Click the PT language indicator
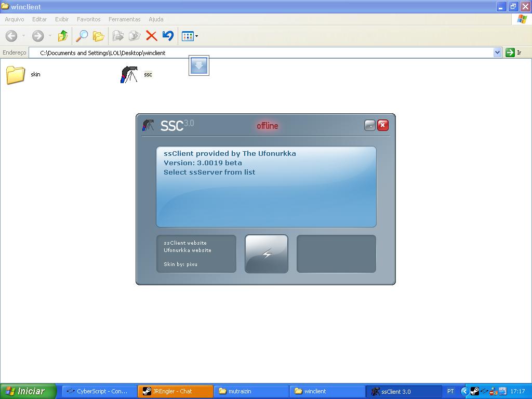 pyautogui.click(x=450, y=391)
